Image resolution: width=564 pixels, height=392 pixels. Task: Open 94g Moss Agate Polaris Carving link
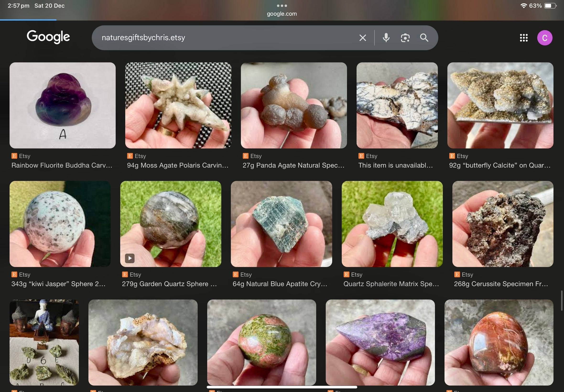pyautogui.click(x=178, y=165)
